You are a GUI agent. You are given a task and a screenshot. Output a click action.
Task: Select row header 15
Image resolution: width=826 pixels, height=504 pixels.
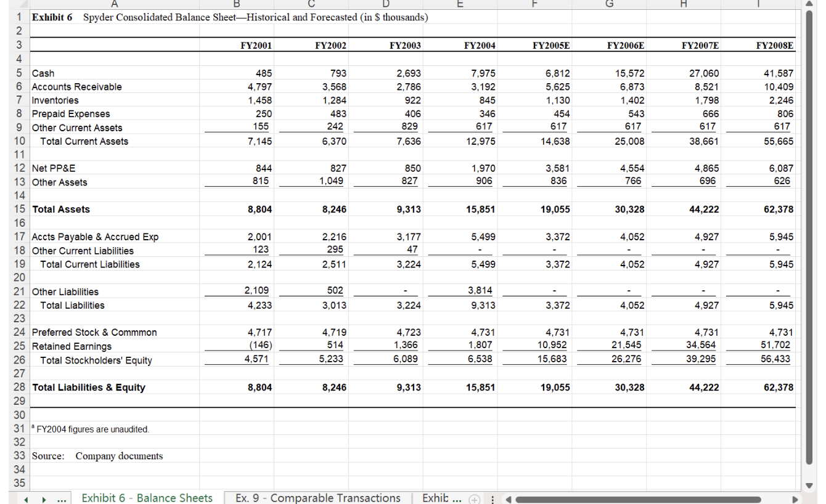pyautogui.click(x=19, y=209)
